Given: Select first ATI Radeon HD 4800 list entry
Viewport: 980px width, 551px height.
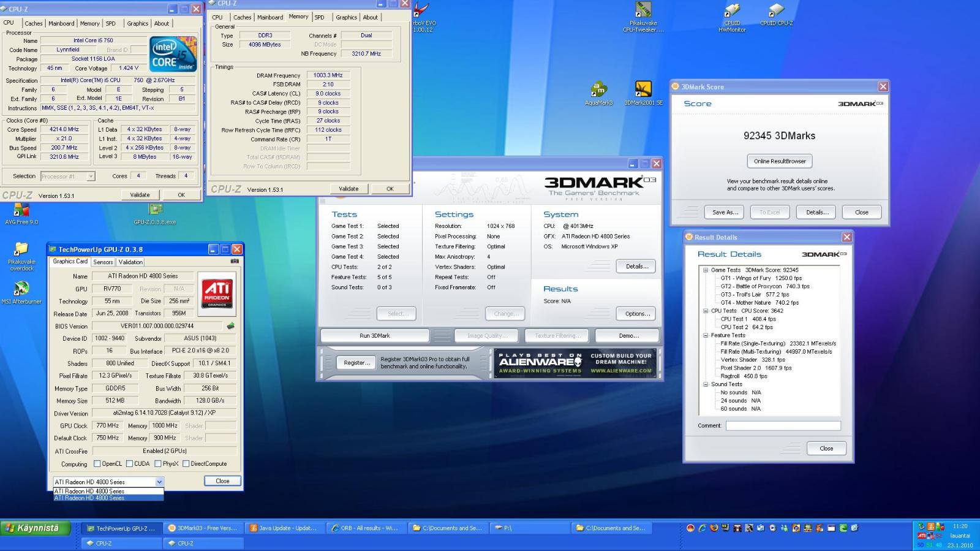Looking at the screenshot, I should [108, 491].
